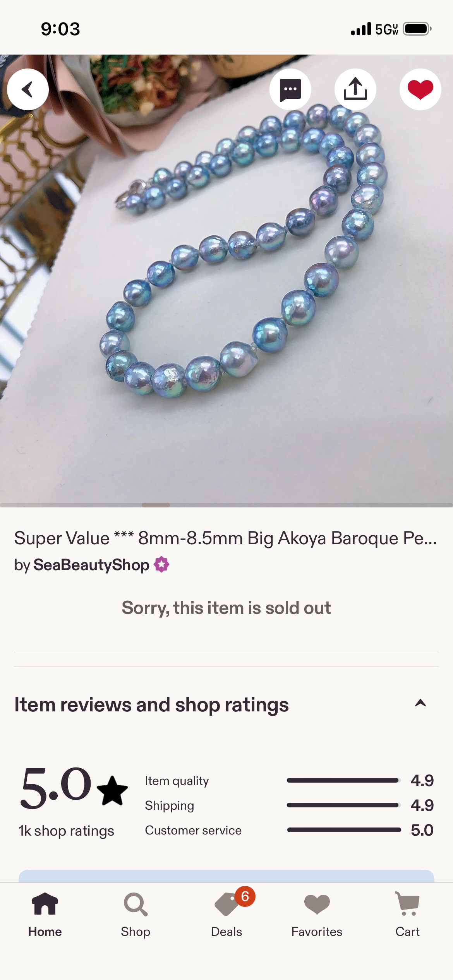Tap the 1k shop ratings text
This screenshot has height=980, width=453.
tap(66, 831)
